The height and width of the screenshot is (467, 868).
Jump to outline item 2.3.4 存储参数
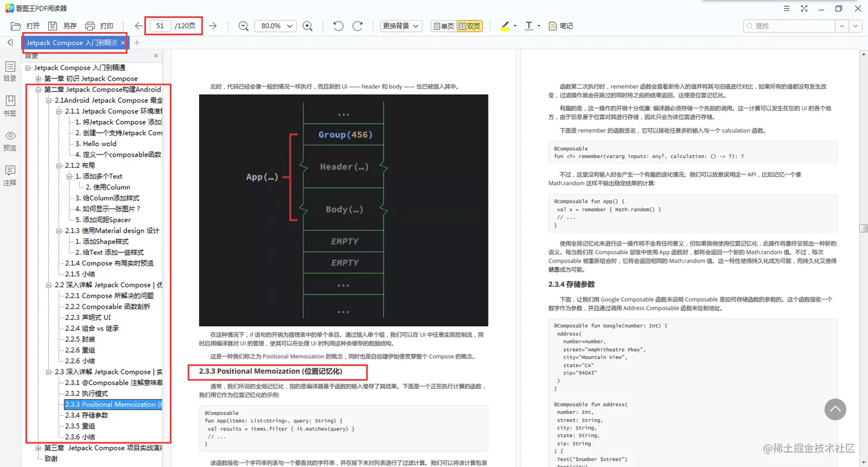pos(86,415)
